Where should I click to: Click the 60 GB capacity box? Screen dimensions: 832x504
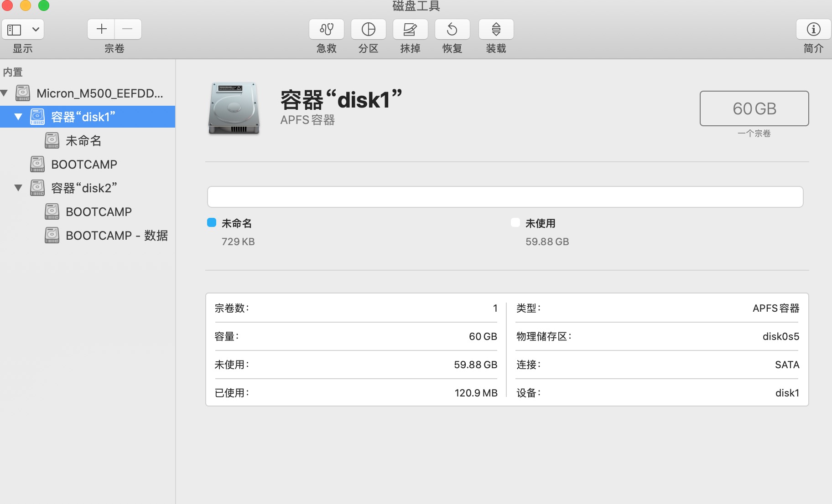pos(754,108)
